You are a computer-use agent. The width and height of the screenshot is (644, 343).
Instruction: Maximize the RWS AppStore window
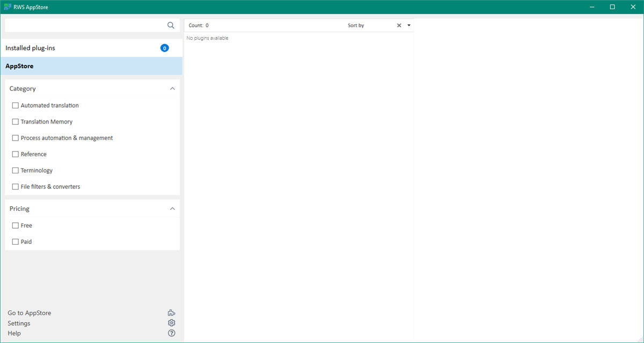(x=612, y=7)
